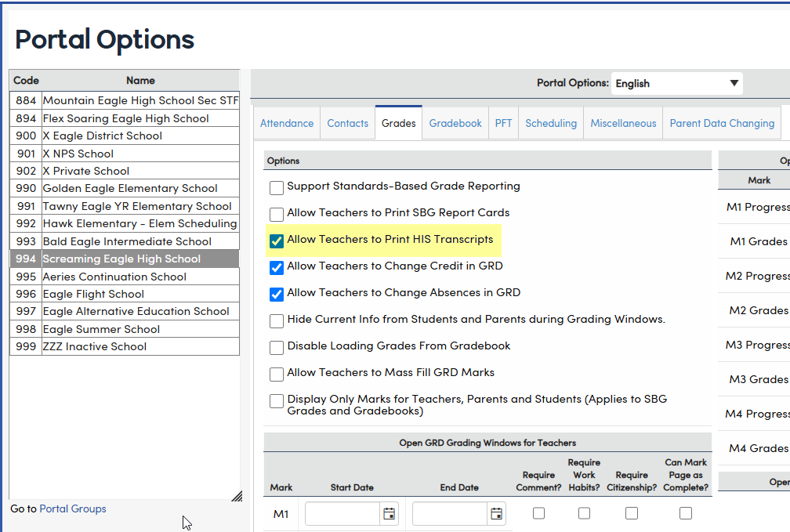Select the Grades tab
This screenshot has width=790, height=532.
[398, 124]
